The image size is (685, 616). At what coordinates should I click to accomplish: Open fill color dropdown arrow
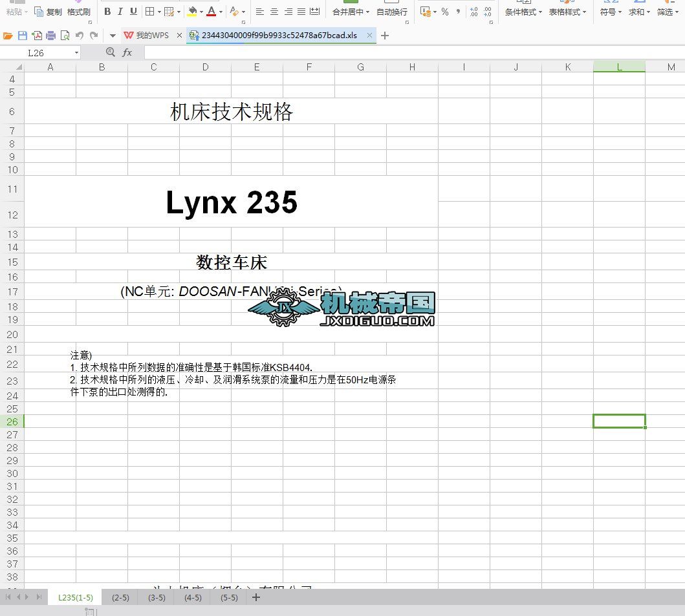coord(201,12)
